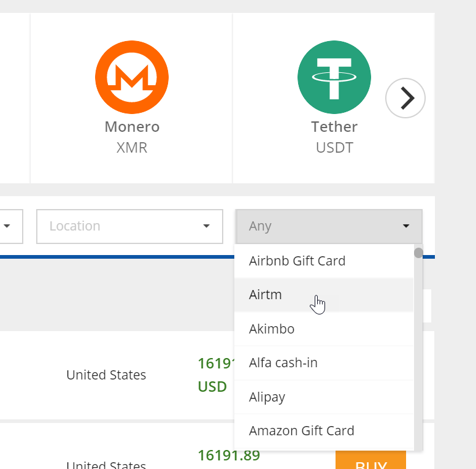Click the XMR ticker label
The height and width of the screenshot is (469, 476).
[x=132, y=148]
